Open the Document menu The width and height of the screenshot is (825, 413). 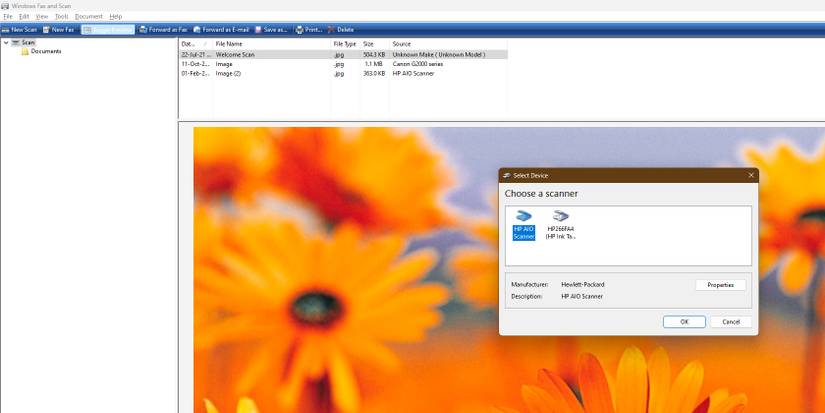88,17
